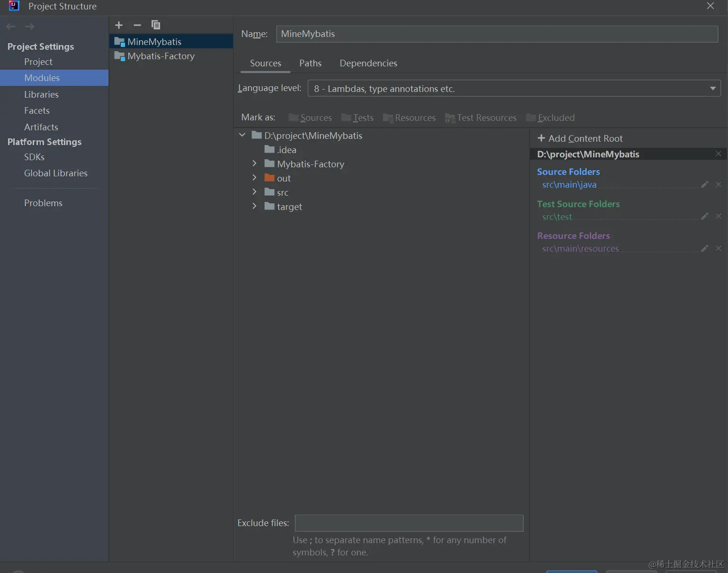Expand the Mybatis-Factory folder
Screen dimensions: 728x573
click(254, 164)
